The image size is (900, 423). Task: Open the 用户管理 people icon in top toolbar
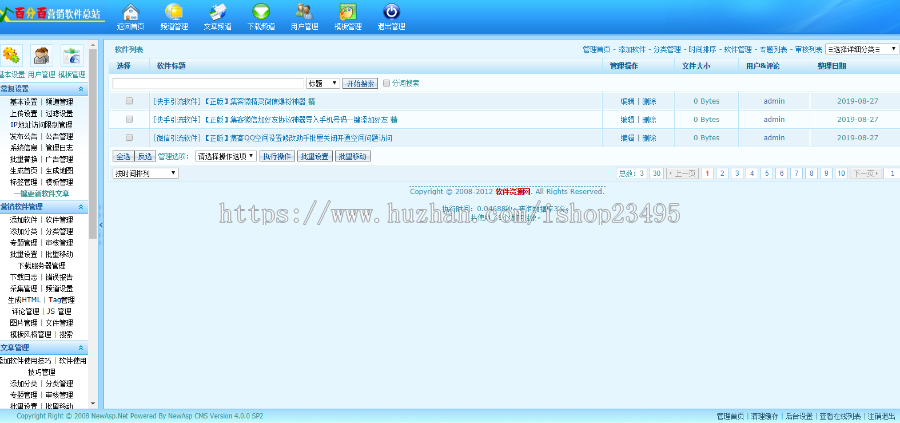pos(304,11)
